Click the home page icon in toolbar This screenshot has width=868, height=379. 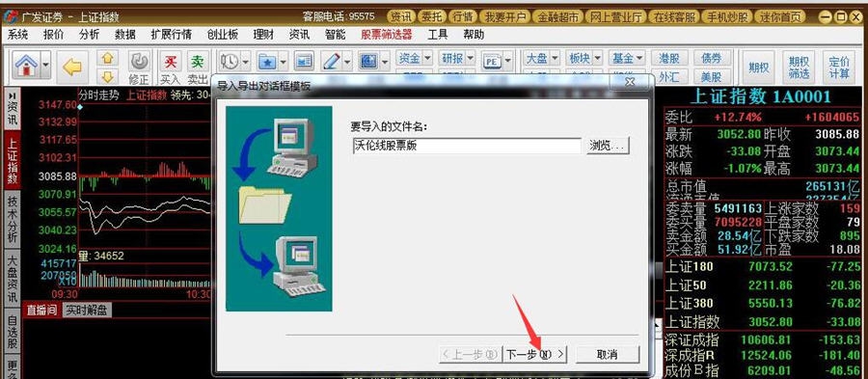tap(25, 66)
